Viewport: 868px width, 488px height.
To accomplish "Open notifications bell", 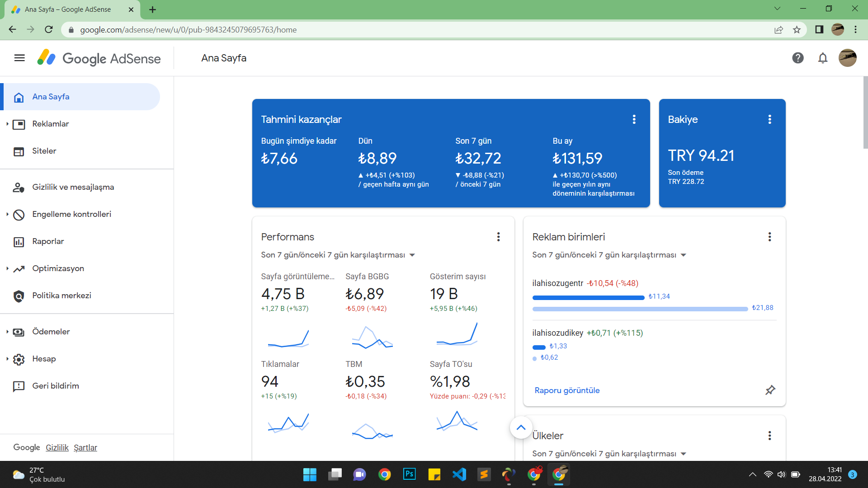I will [823, 58].
